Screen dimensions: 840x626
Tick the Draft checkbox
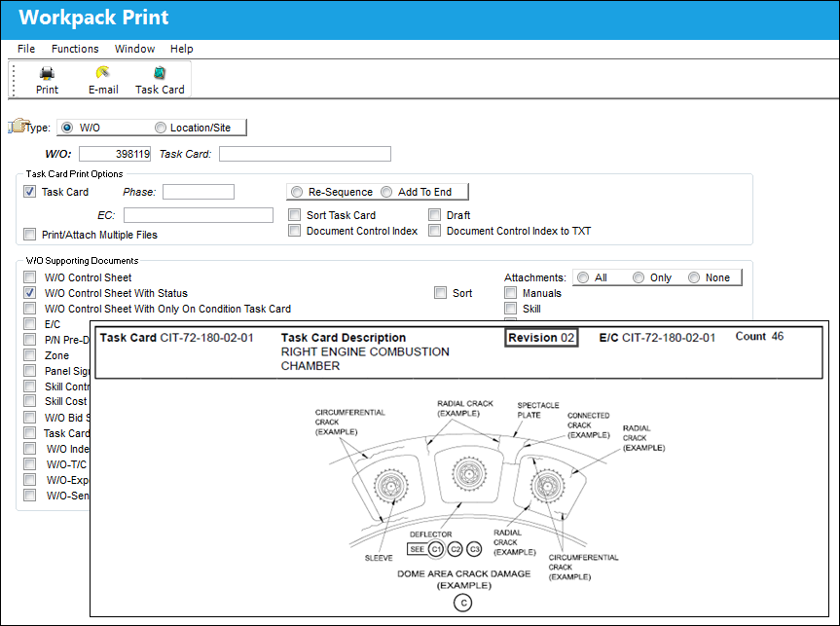(x=435, y=215)
